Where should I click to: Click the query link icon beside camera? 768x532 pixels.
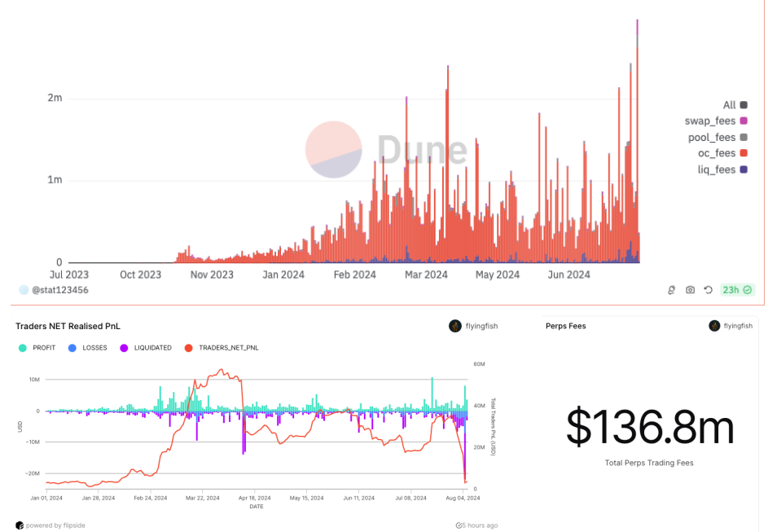(672, 290)
